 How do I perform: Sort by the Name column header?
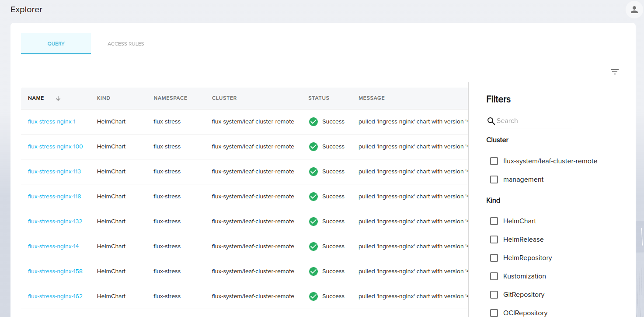(x=36, y=98)
